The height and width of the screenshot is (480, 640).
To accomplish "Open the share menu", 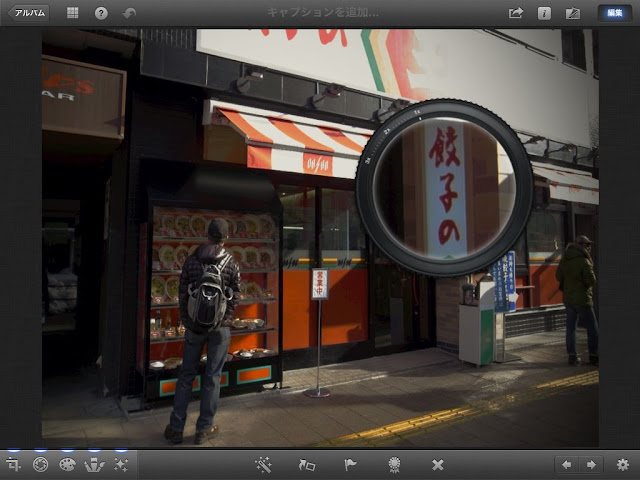I will [516, 13].
